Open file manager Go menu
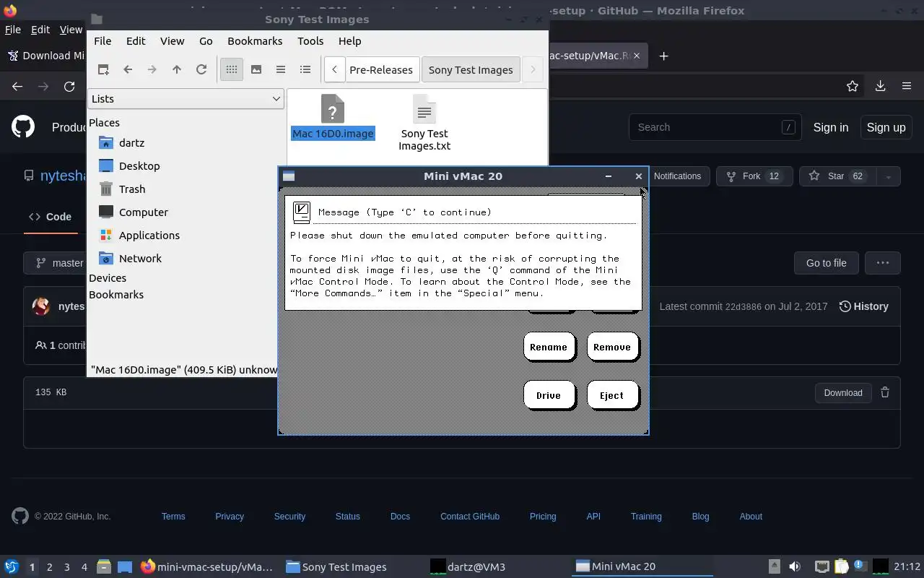 pos(206,41)
